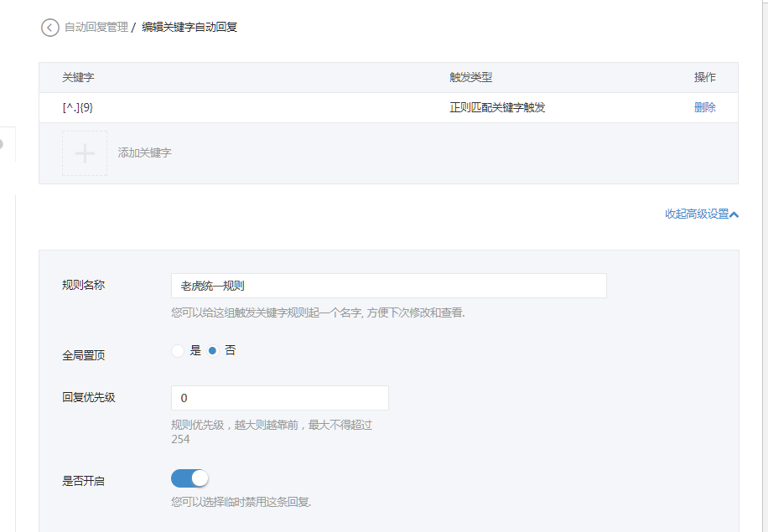
Task: Click 编辑关键字自动回复 breadcrumb text
Action: click(x=189, y=27)
